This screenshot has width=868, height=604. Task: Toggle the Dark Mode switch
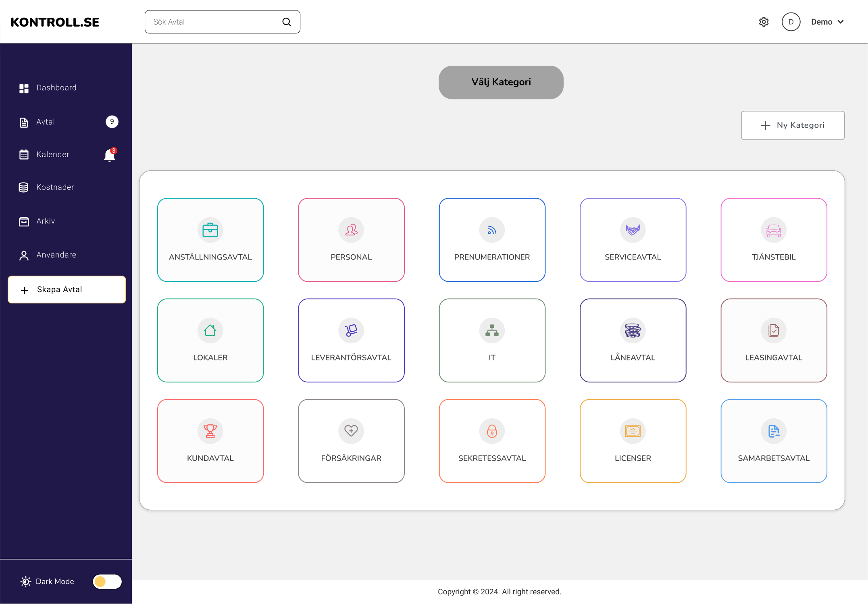107,581
